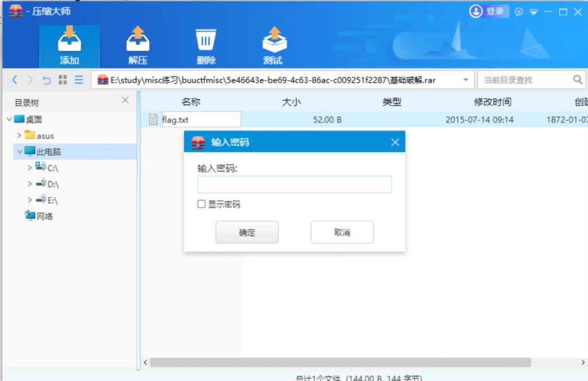Screen dimensions: 588x381
Task: Click the 删除 (Delete) trash icon
Action: 206,40
